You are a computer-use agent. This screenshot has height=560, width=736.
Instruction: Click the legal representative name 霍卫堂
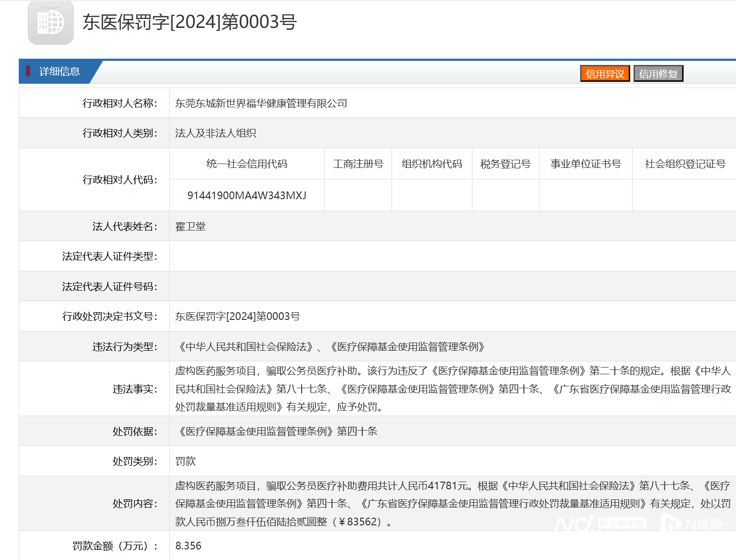pos(190,227)
